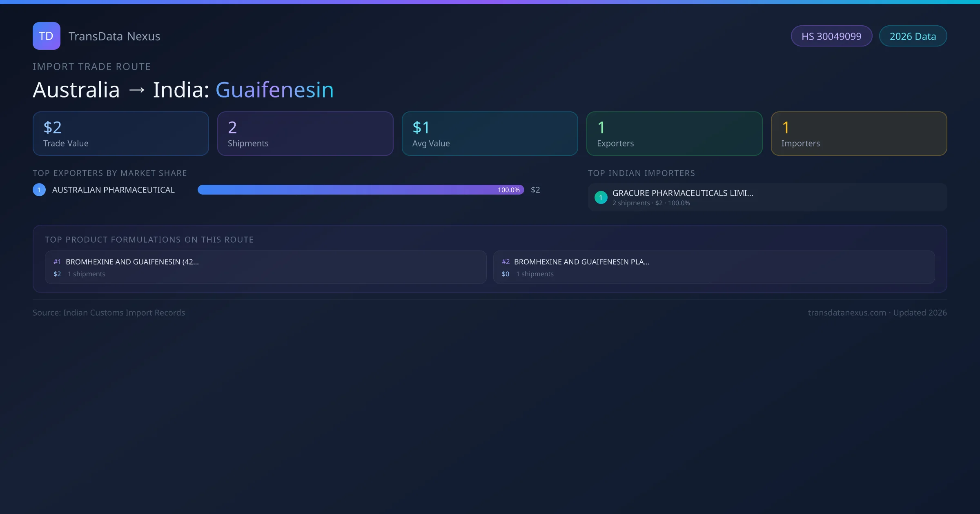The height and width of the screenshot is (514, 980).
Task: Open the $2 Trade Value card
Action: coord(120,134)
